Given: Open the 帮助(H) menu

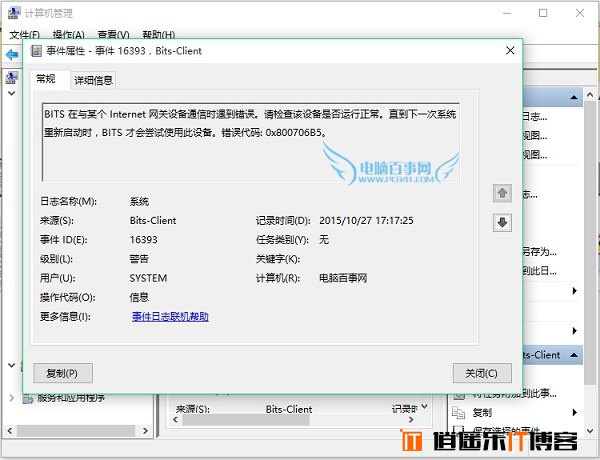Looking at the screenshot, I should point(158,34).
